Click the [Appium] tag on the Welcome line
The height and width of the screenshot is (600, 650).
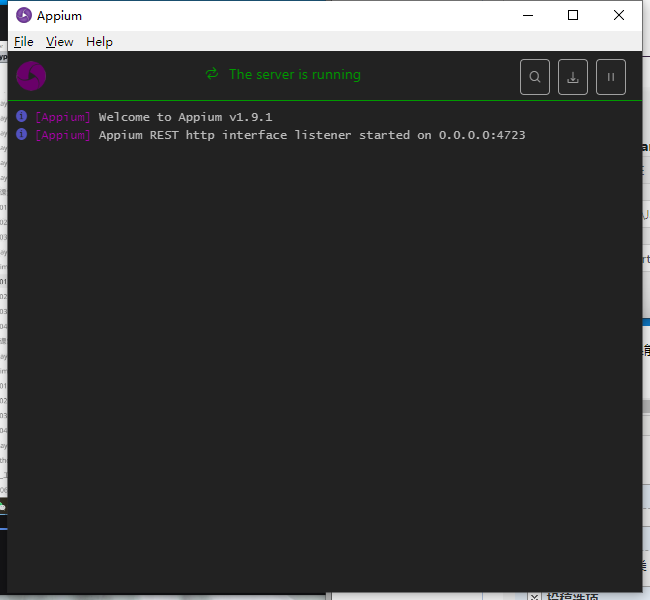tap(63, 117)
